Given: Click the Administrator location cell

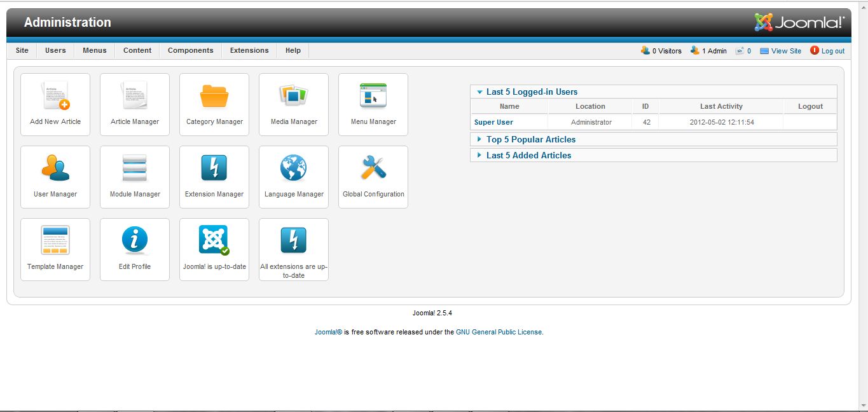Looking at the screenshot, I should point(591,122).
